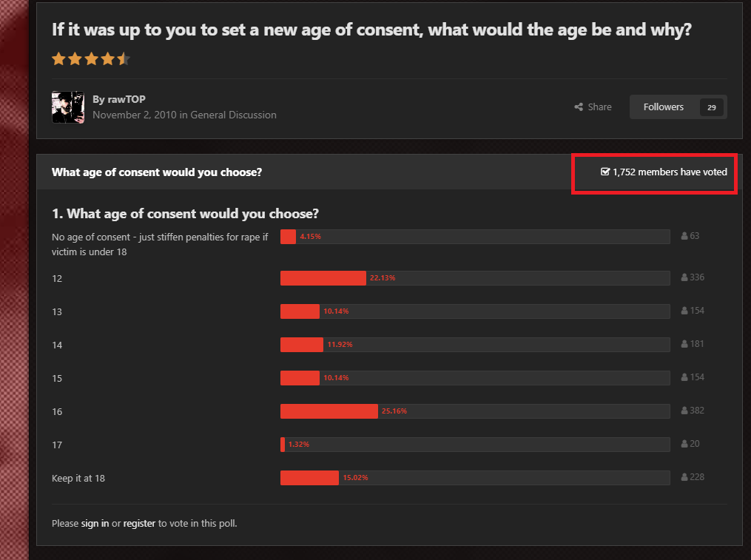Click the voter icon beside the 20 count
Image resolution: width=751 pixels, height=560 pixels.
click(x=684, y=444)
